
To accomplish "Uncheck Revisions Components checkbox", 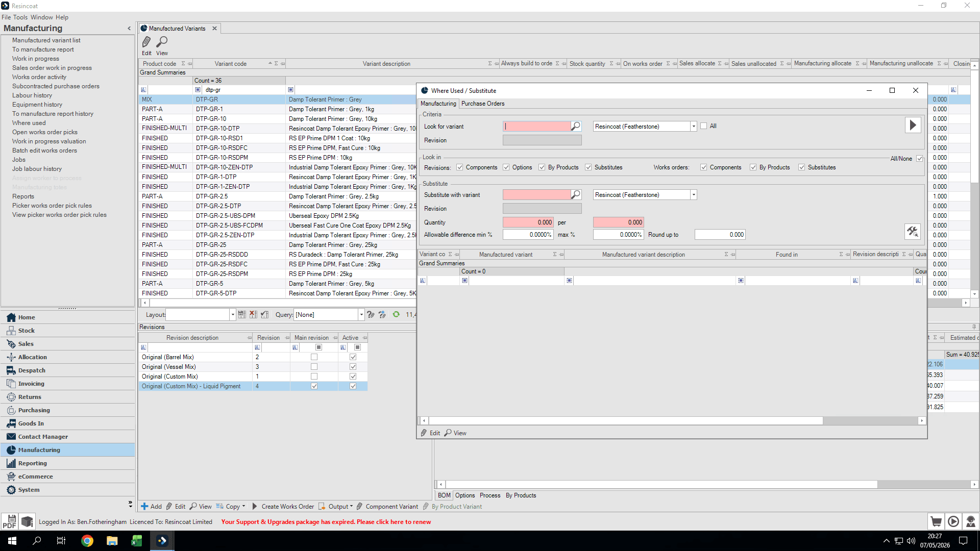I will click(x=460, y=167).
